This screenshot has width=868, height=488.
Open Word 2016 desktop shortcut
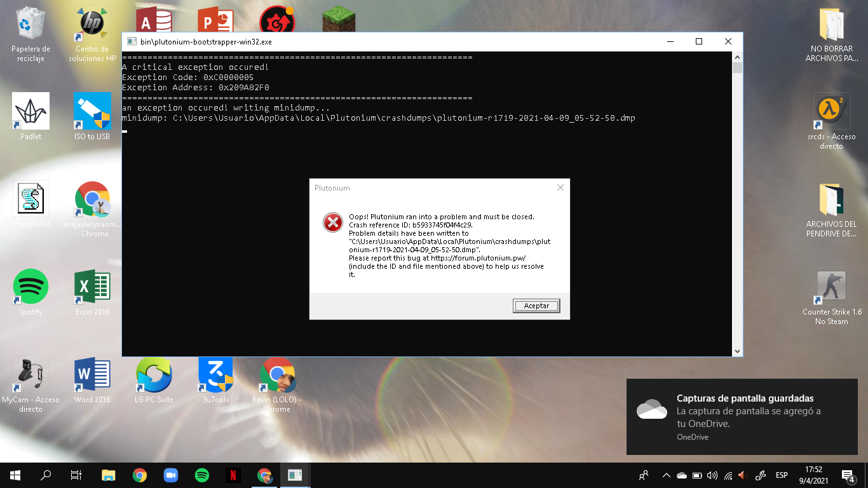92,380
